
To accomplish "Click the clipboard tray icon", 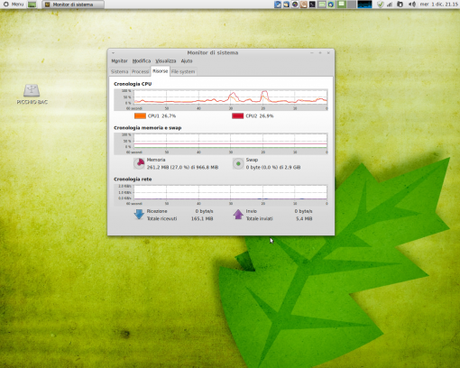I will [400, 4].
